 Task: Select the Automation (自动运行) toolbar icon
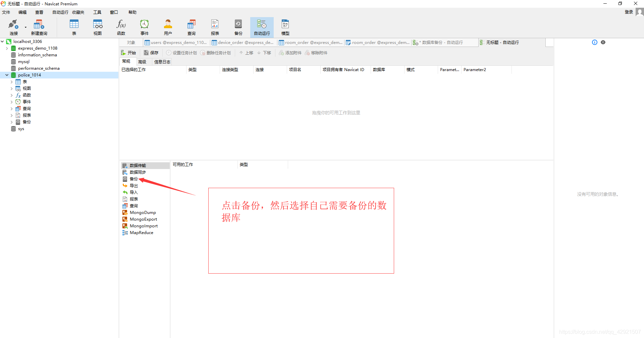262,27
